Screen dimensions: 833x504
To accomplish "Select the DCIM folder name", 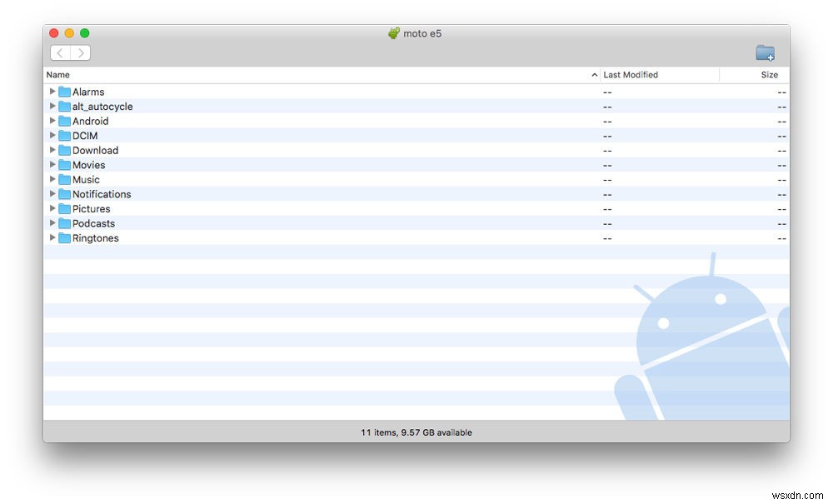I will click(x=85, y=136).
